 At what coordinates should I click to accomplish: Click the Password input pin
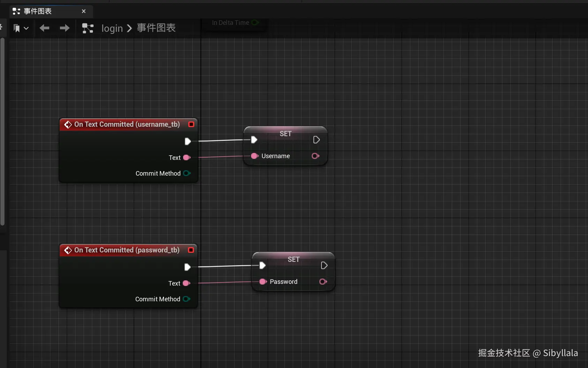(x=263, y=281)
